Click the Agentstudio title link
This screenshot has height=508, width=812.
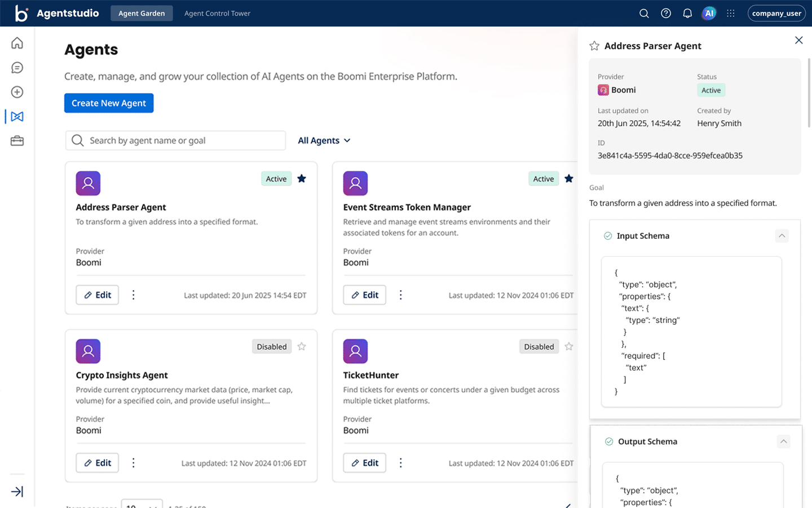[x=68, y=13]
